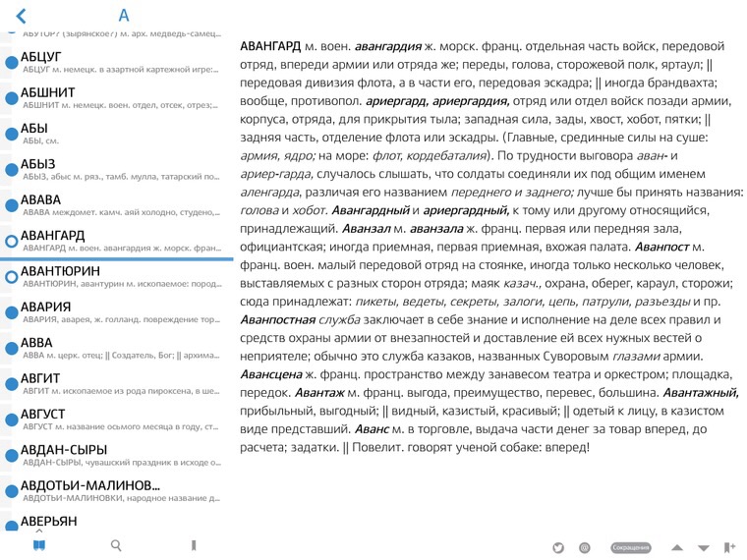
Task: Click the hollow circle beside АВАНТЮРИН
Action: pyautogui.click(x=12, y=277)
